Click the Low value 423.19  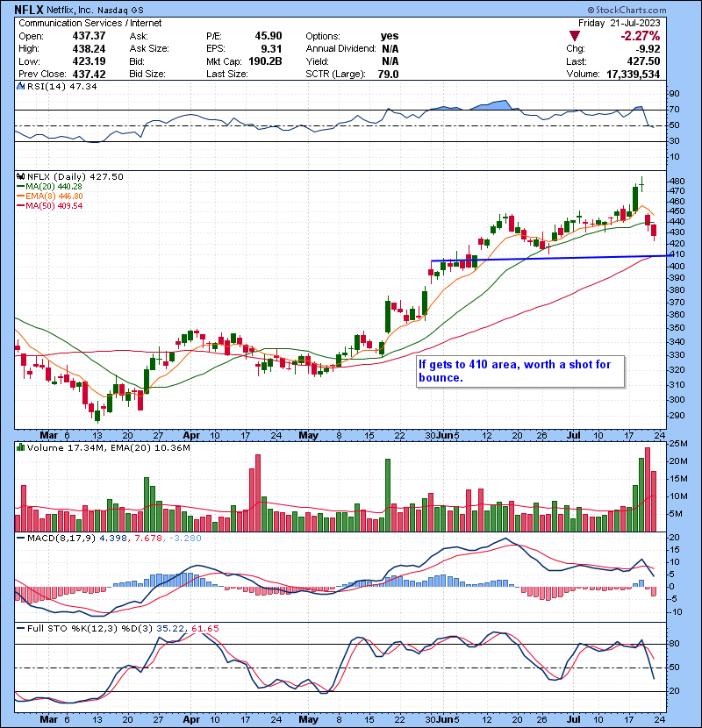(x=89, y=61)
